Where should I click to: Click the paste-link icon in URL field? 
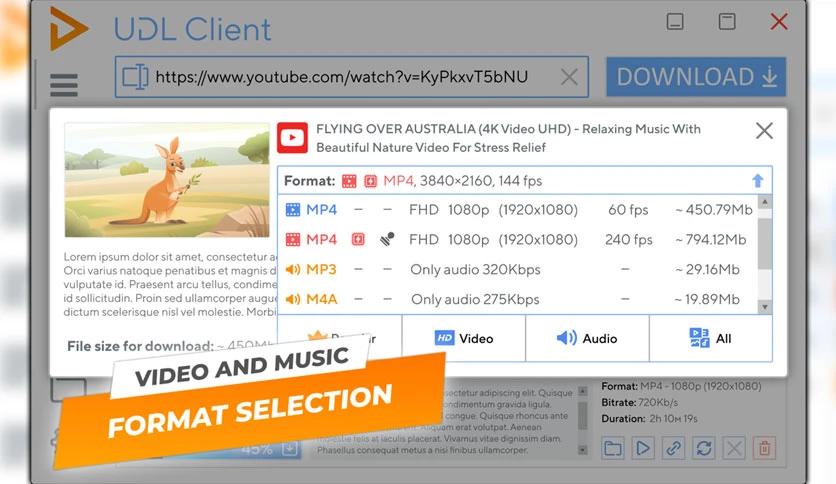pos(135,77)
